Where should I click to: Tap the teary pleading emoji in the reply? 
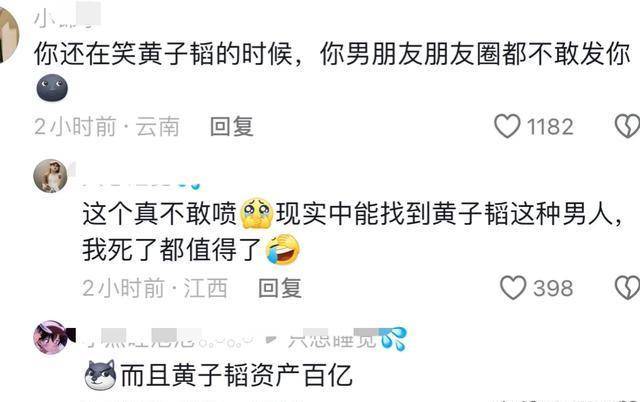257,213
